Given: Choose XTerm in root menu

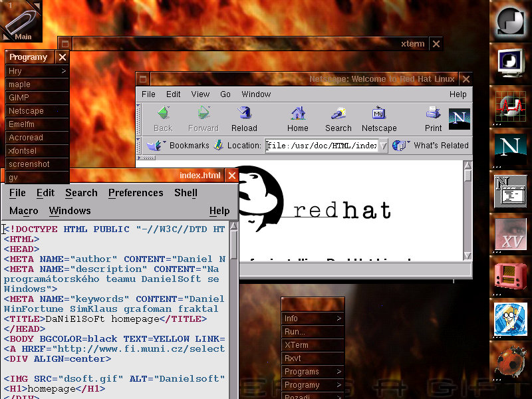Looking at the screenshot, I should [x=313, y=344].
